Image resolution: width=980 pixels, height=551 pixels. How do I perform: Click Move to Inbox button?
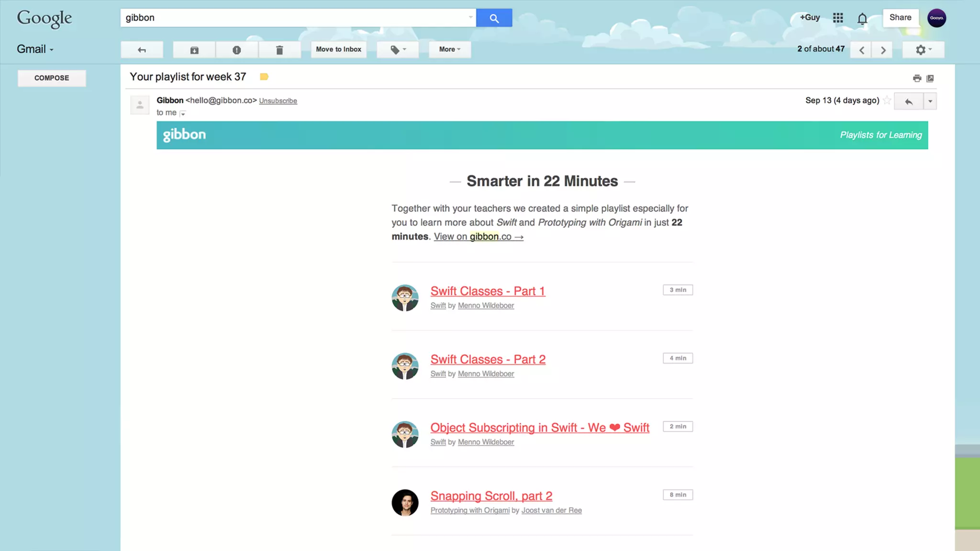(339, 50)
